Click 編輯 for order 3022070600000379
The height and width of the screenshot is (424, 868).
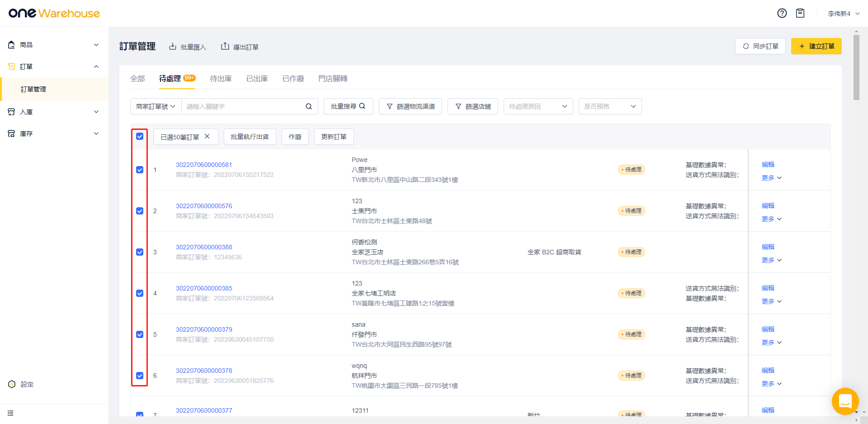768,329
